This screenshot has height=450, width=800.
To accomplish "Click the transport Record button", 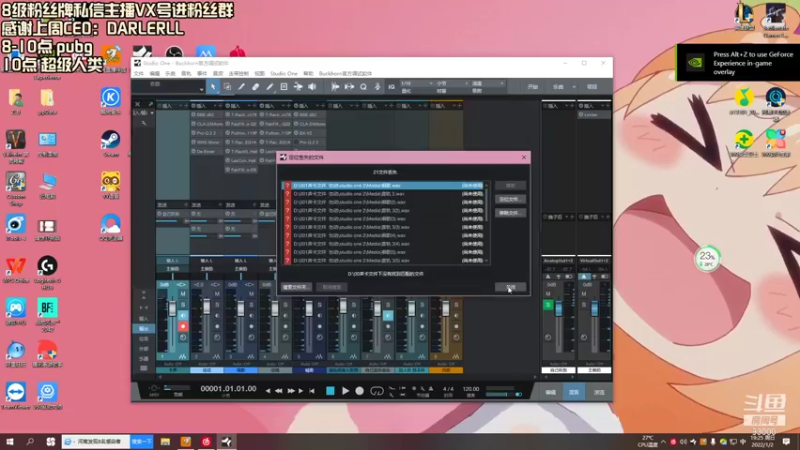I will click(x=360, y=391).
